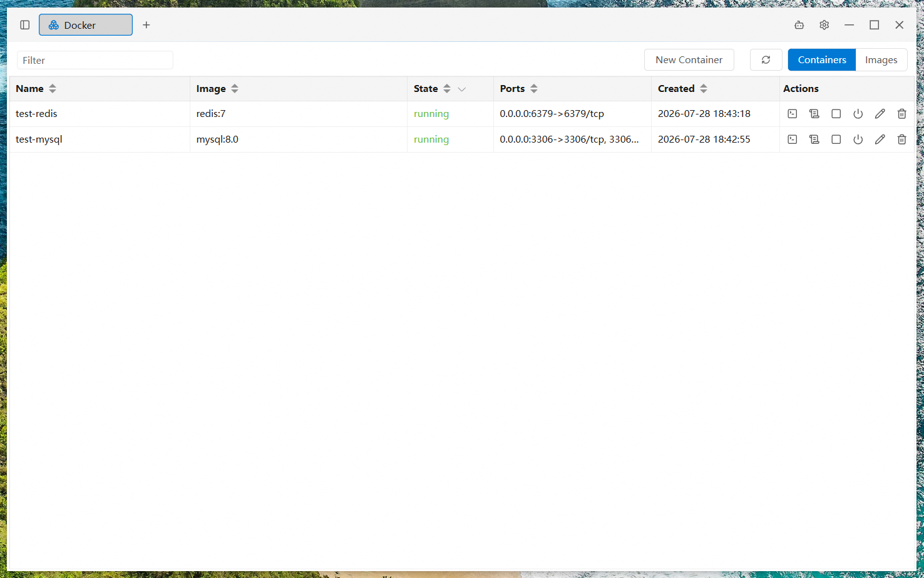The width and height of the screenshot is (924, 578).
Task: Click the mysql:8.0 image cell
Action: [x=299, y=139]
